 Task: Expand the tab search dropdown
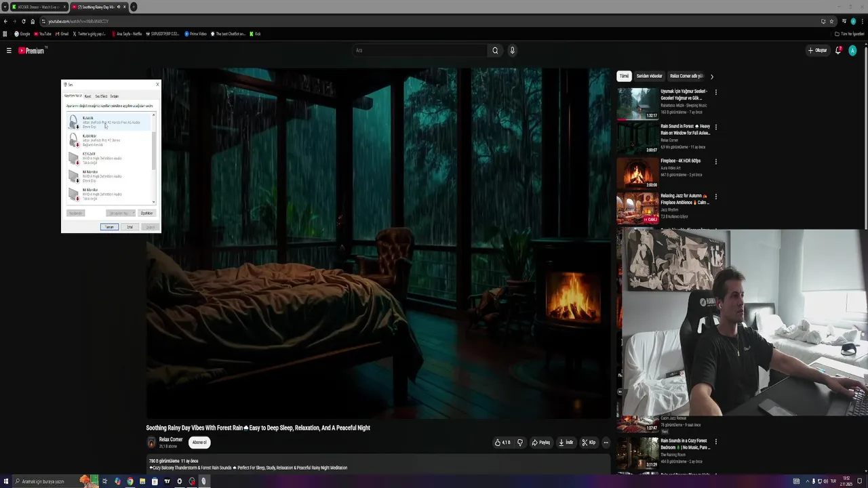[5, 7]
